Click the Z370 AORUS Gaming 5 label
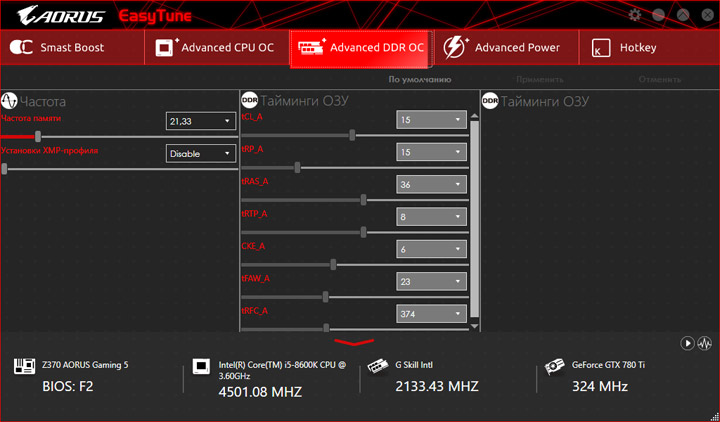This screenshot has height=422, width=720. (x=85, y=365)
